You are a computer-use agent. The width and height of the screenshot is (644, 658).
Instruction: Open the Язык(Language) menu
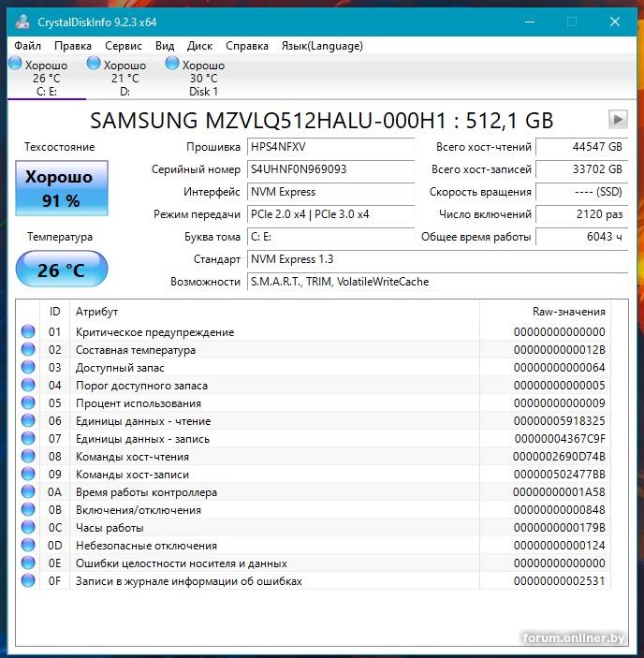click(322, 46)
